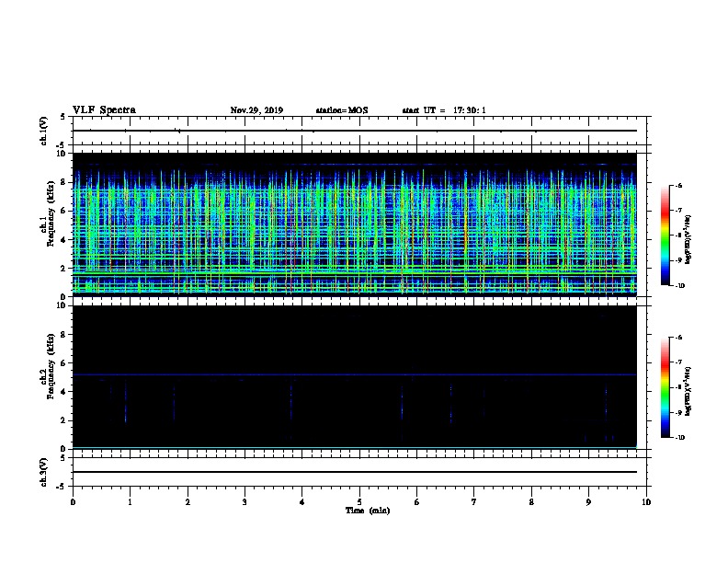Click time tick "0" on the x-axis
728x563 pixels.
73,502
